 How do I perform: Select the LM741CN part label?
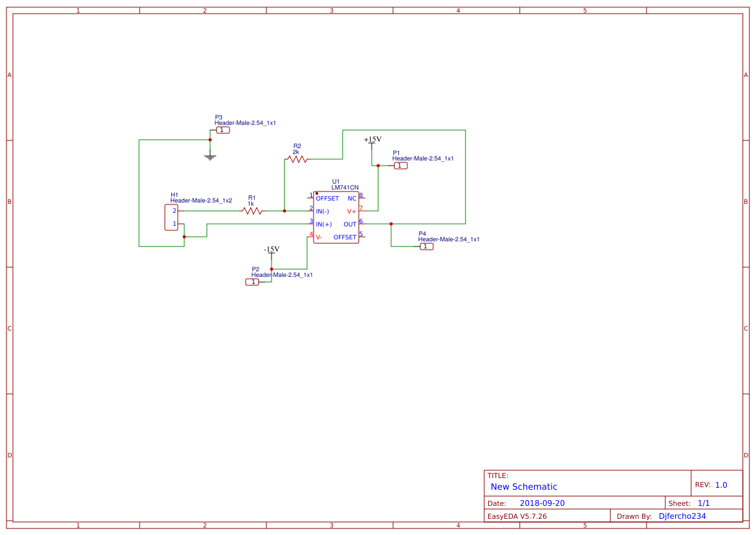pos(345,188)
